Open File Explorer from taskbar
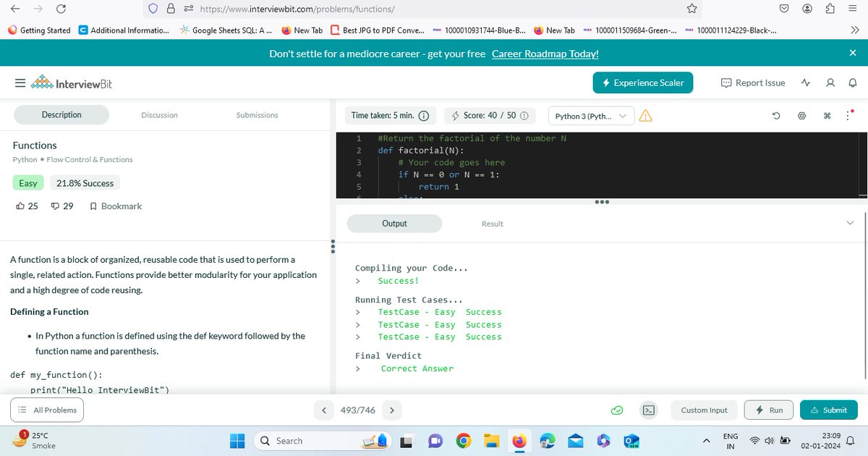The image size is (868, 456). [491, 441]
